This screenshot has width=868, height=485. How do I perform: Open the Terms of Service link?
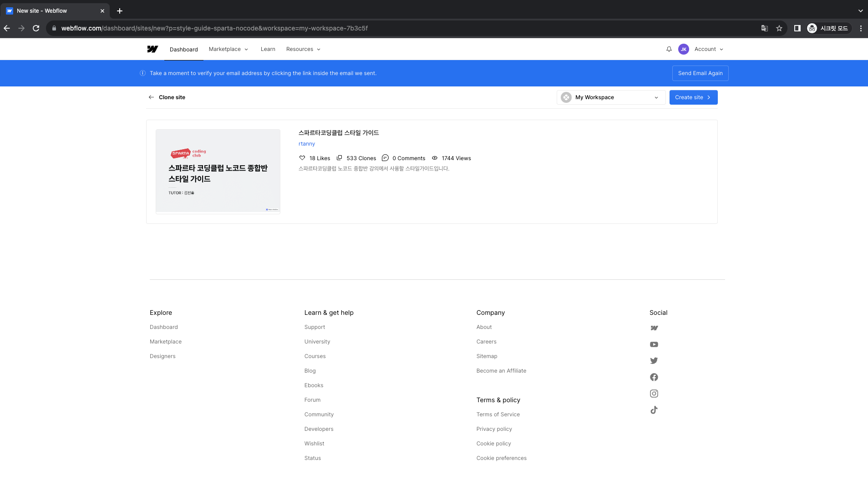pyautogui.click(x=498, y=414)
